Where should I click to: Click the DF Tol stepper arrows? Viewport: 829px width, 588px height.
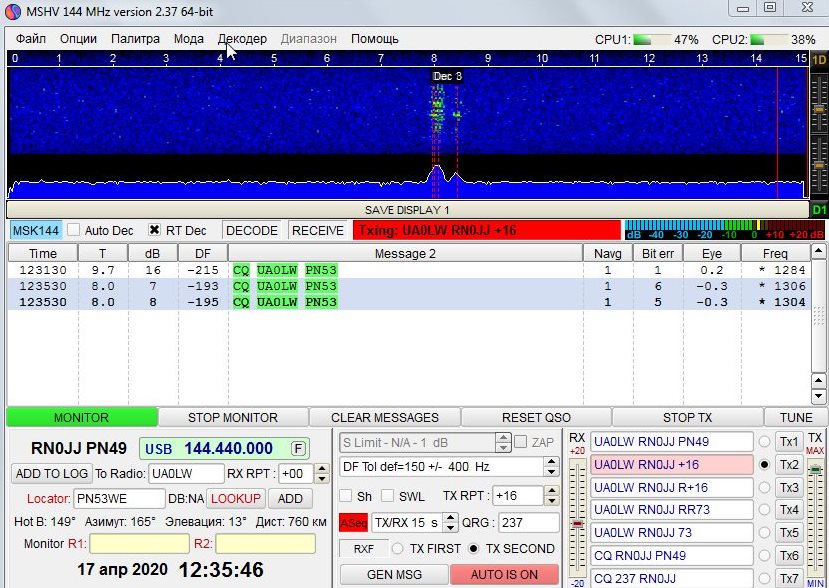(551, 467)
